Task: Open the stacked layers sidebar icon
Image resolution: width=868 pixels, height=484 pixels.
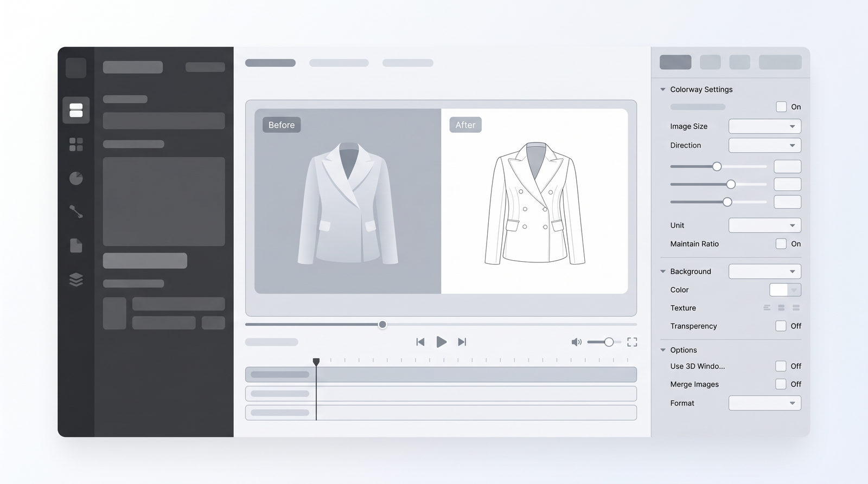Action: tap(76, 279)
